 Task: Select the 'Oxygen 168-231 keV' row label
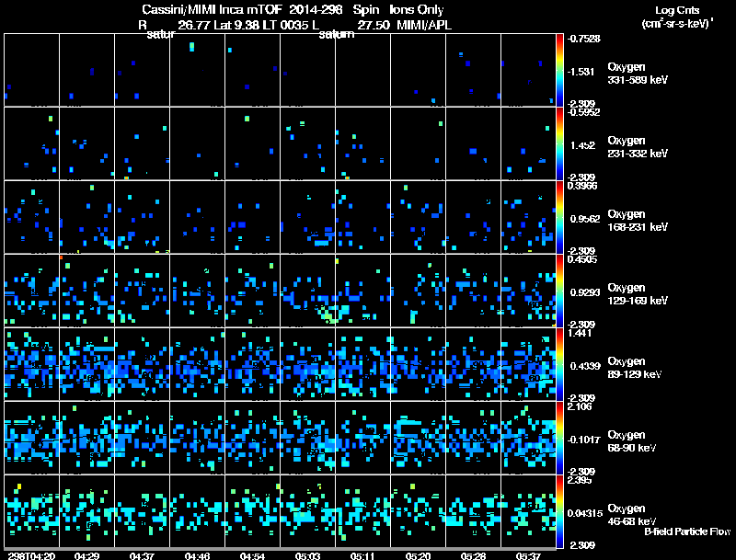[638, 221]
